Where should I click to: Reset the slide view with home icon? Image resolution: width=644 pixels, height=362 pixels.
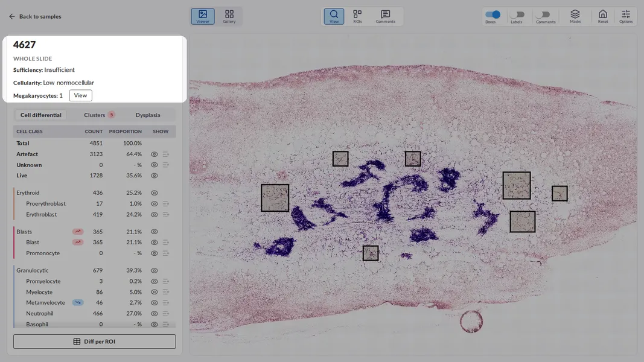[x=602, y=16]
